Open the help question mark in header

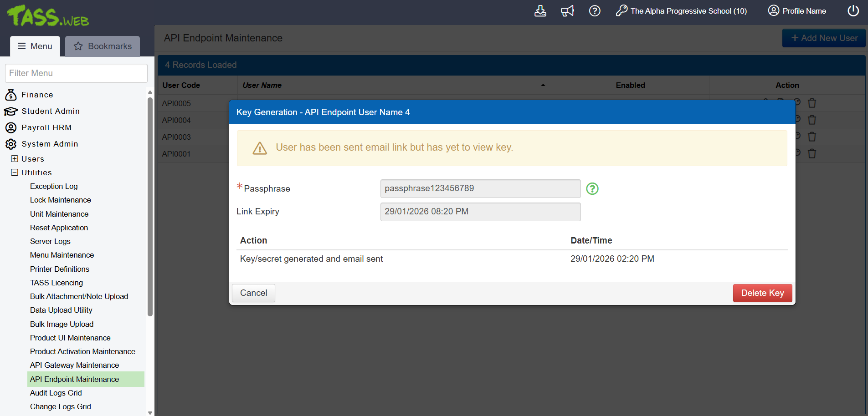pyautogui.click(x=595, y=11)
